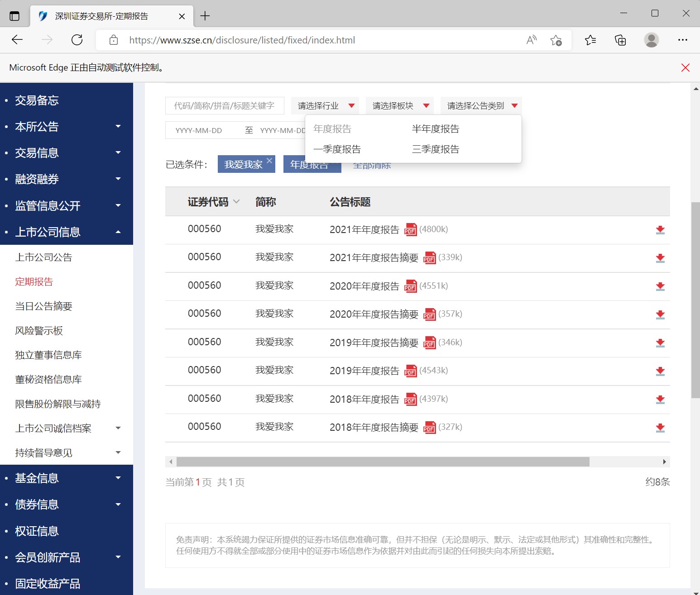Open the 2021年年度报告 announcement link

tap(364, 229)
